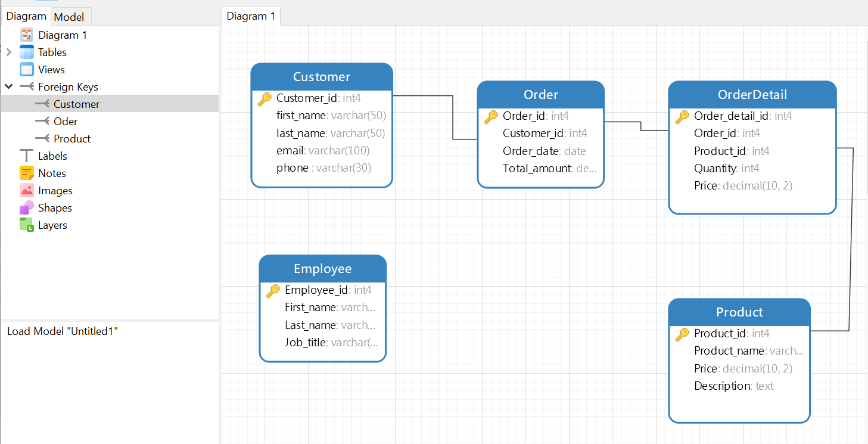Click the Product_id key icon in Product table
The width and height of the screenshot is (868, 444).
pos(682,334)
